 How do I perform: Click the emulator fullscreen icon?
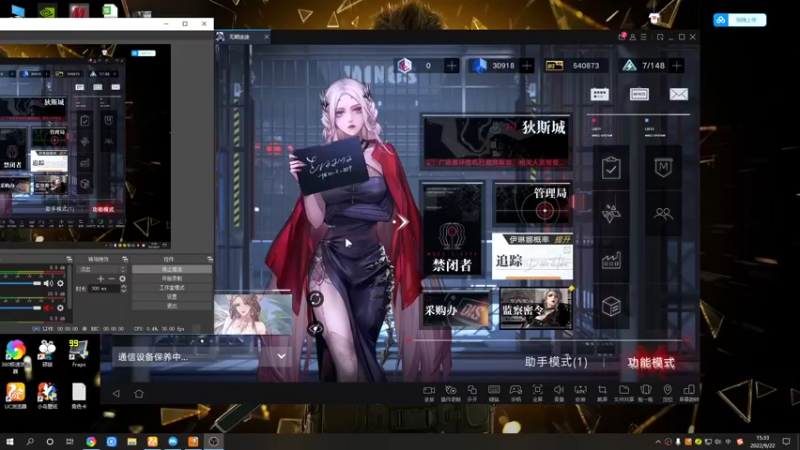[x=537, y=393]
